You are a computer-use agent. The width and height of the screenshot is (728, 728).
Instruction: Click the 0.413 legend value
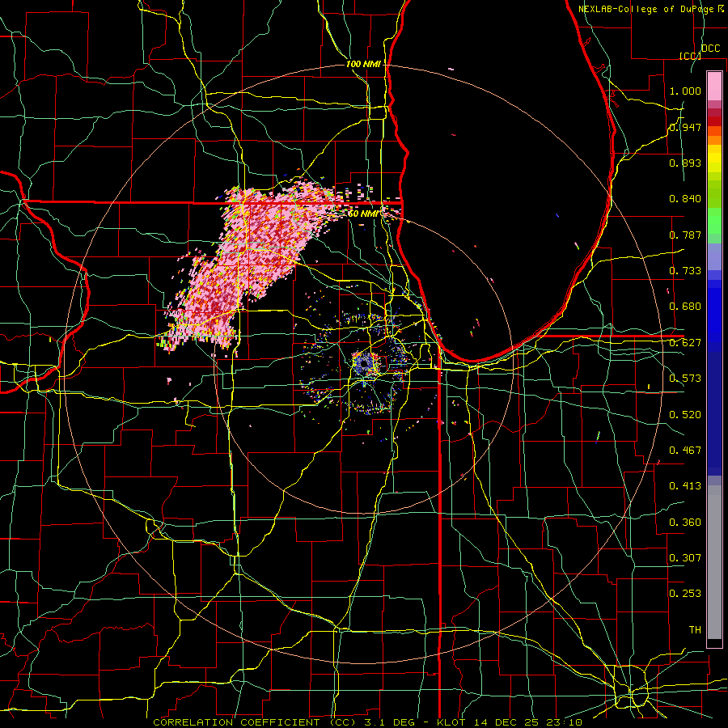(685, 486)
